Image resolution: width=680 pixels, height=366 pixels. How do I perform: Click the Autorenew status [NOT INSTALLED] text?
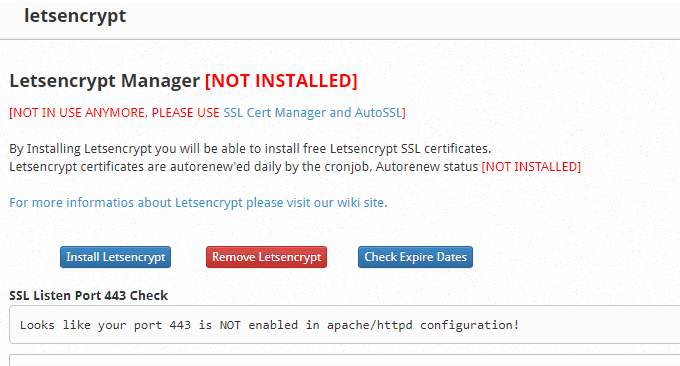point(531,167)
